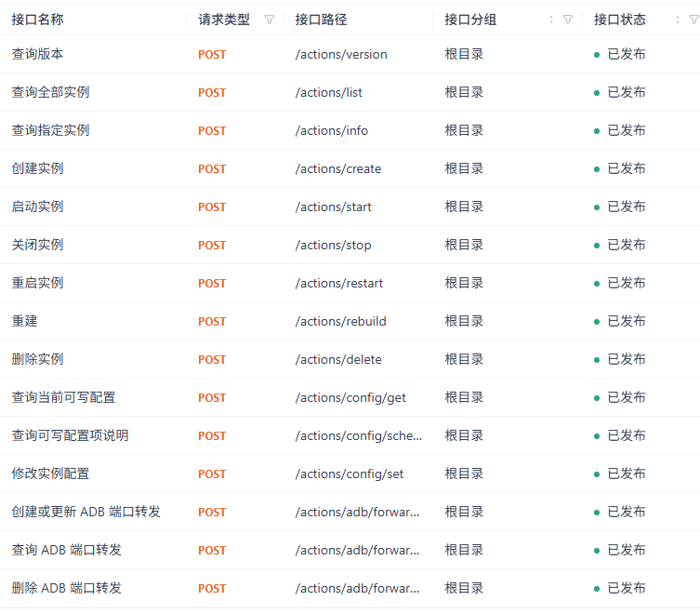
Task: Select the 重建 interface name
Action: [x=24, y=321]
